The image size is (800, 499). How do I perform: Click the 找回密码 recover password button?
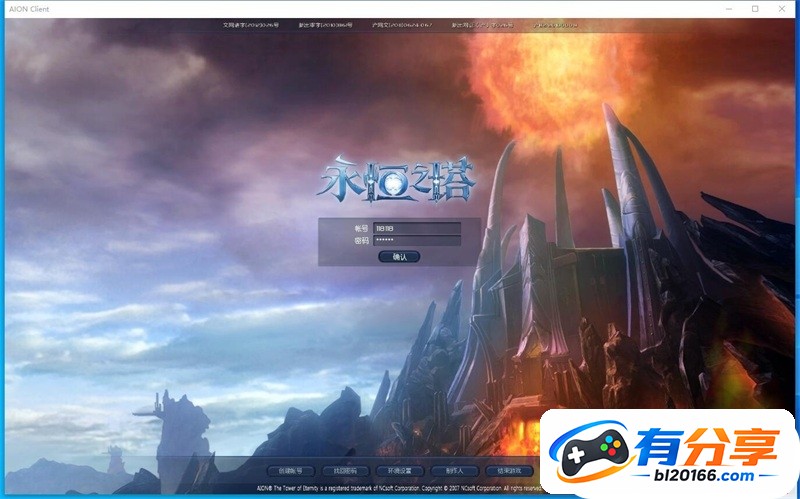point(345,471)
